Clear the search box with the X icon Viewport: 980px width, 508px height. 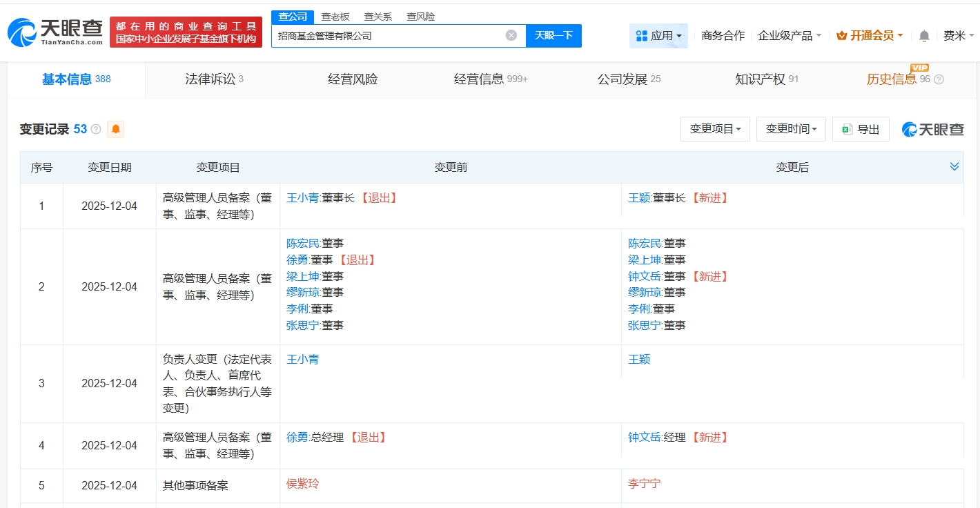tap(511, 35)
